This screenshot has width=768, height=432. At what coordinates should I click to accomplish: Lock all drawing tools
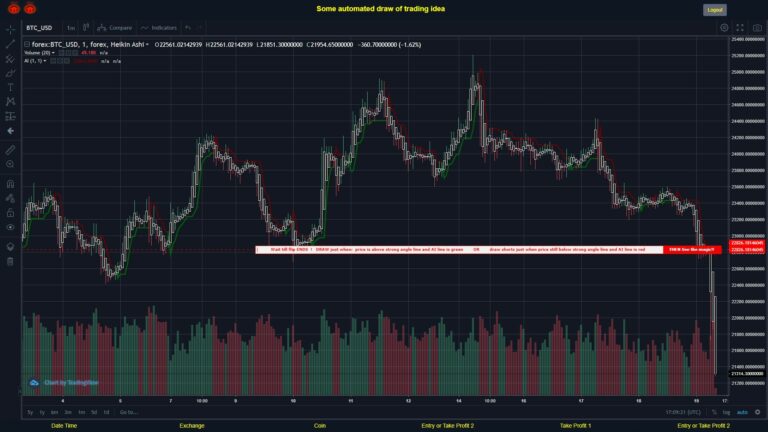[x=10, y=213]
